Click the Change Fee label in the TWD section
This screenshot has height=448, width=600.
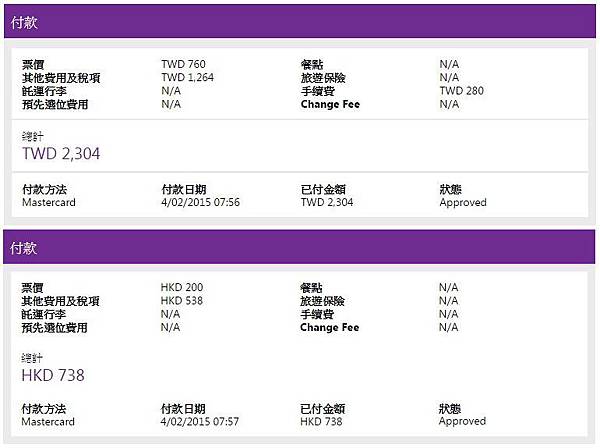330,104
